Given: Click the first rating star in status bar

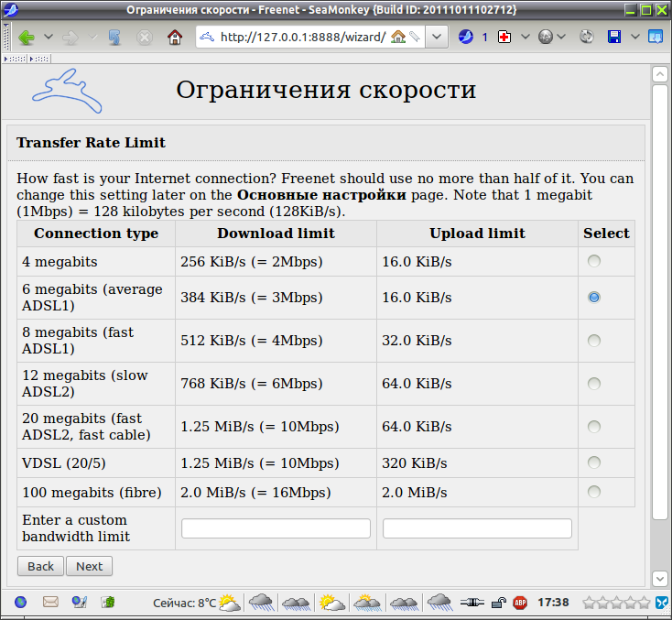Looking at the screenshot, I should pyautogui.click(x=590, y=603).
